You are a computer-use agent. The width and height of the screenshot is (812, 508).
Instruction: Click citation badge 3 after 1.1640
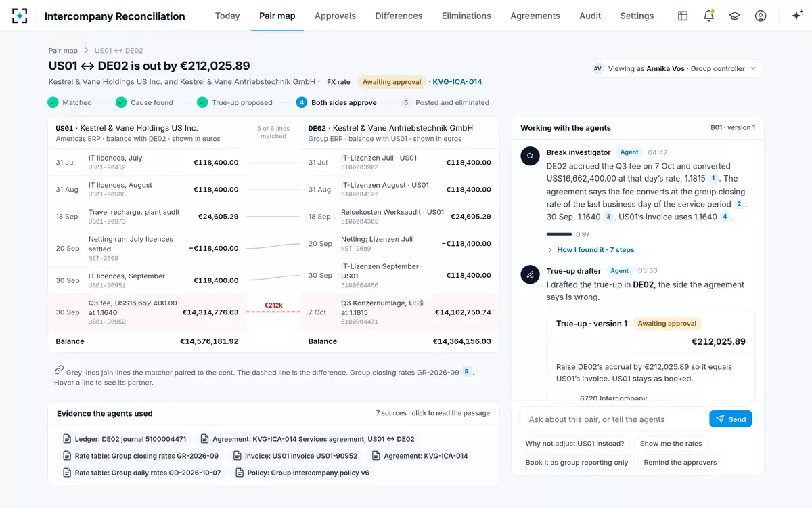(608, 217)
